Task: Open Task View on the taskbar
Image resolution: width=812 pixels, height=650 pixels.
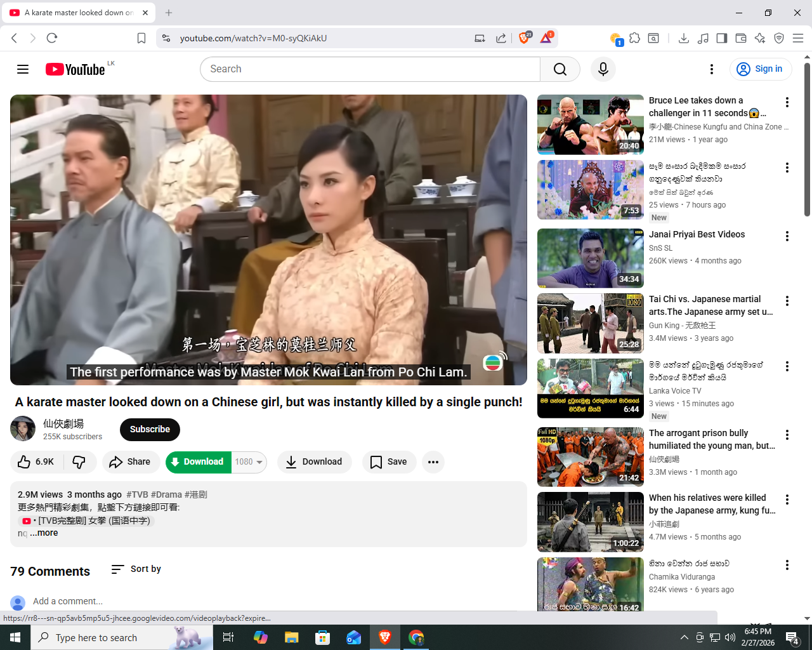Action: tap(228, 637)
